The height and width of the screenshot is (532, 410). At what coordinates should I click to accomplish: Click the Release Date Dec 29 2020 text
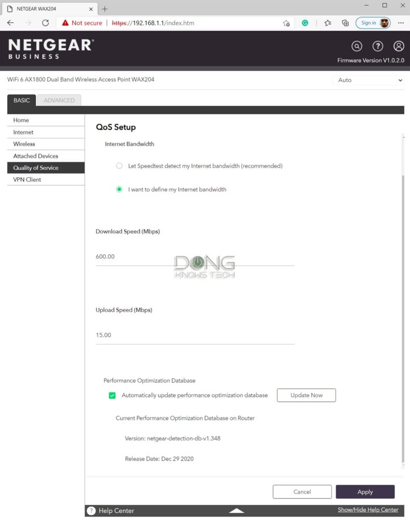(159, 459)
